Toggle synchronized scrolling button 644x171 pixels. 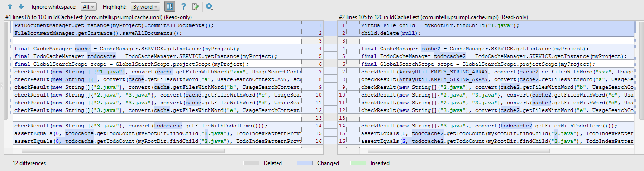[x=170, y=7]
